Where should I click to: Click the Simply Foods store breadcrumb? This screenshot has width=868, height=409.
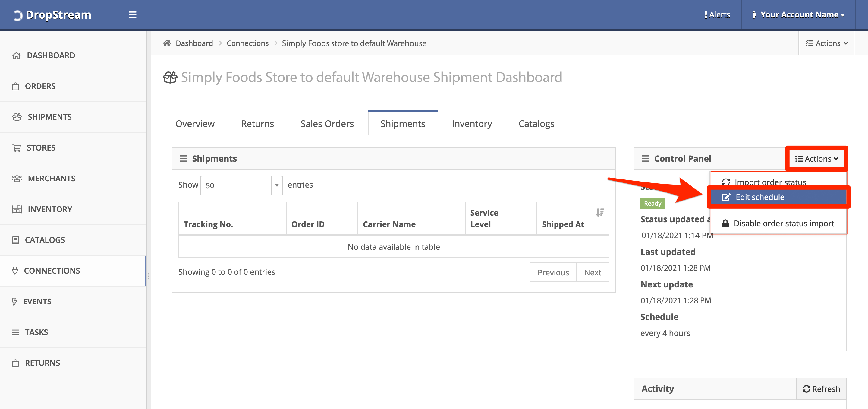point(354,43)
